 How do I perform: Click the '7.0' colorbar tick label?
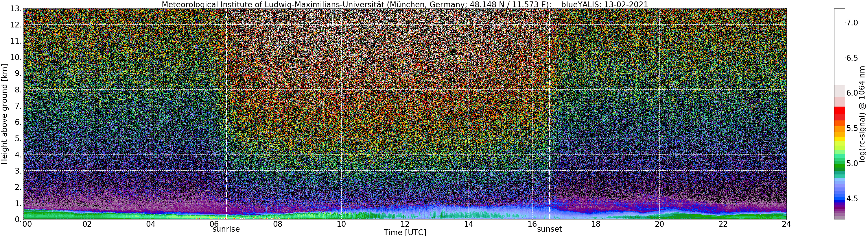[x=852, y=23]
